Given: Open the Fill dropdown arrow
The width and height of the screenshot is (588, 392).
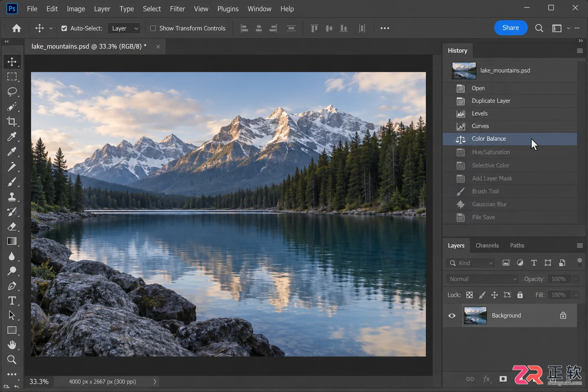Looking at the screenshot, I should [576, 295].
